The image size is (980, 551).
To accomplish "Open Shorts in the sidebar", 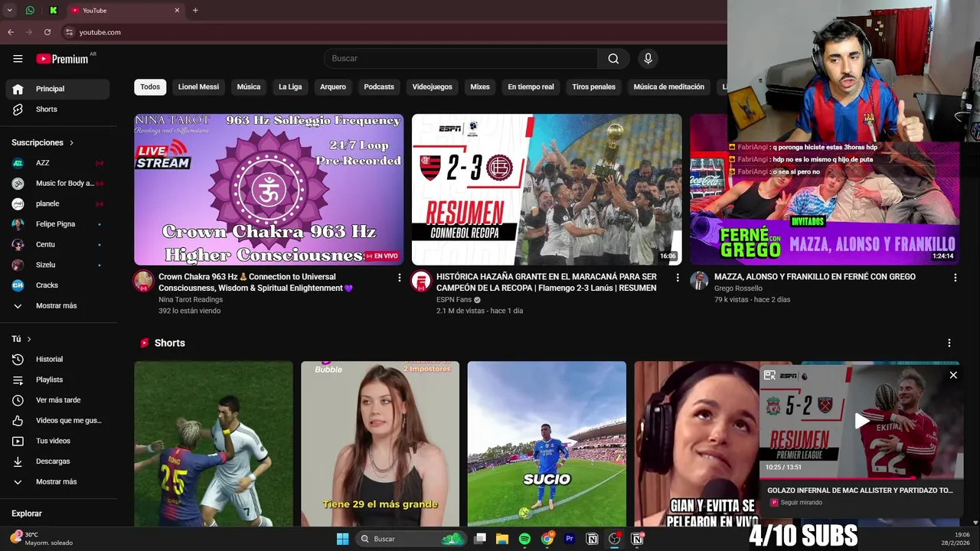I will pyautogui.click(x=57, y=109).
